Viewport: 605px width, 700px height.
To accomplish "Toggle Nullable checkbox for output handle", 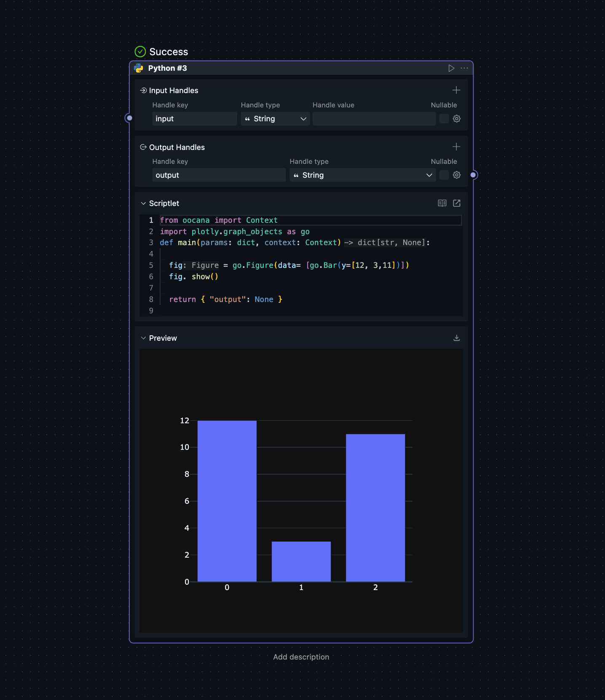I will tap(444, 175).
